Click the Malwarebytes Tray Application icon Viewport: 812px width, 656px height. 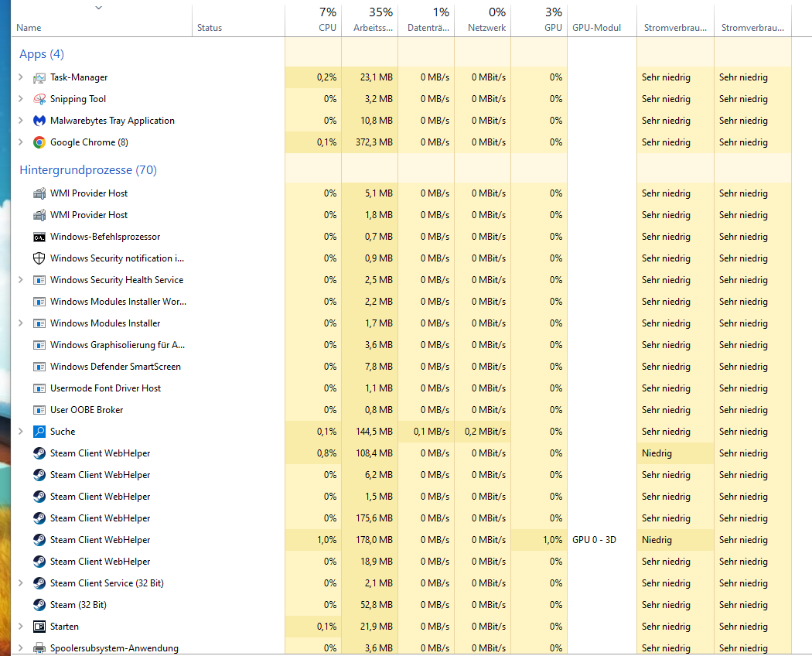39,121
